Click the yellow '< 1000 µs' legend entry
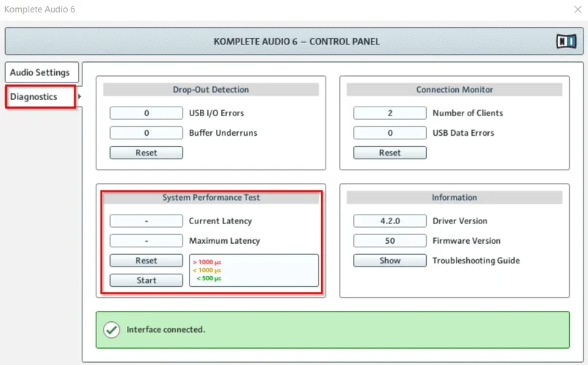This screenshot has width=588, height=365. [x=207, y=270]
